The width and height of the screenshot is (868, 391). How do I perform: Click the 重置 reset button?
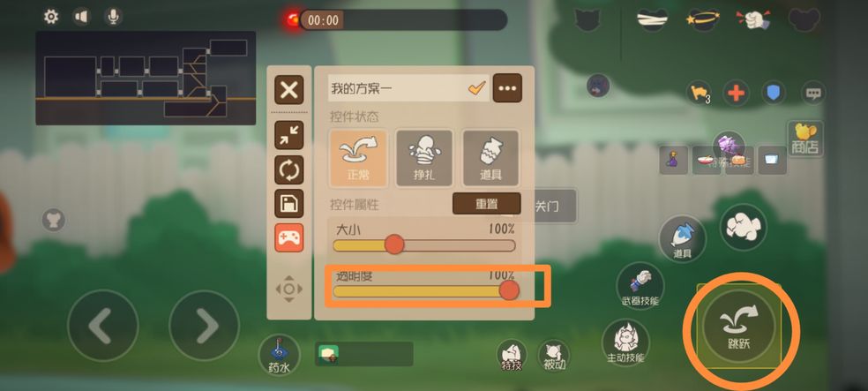487,204
